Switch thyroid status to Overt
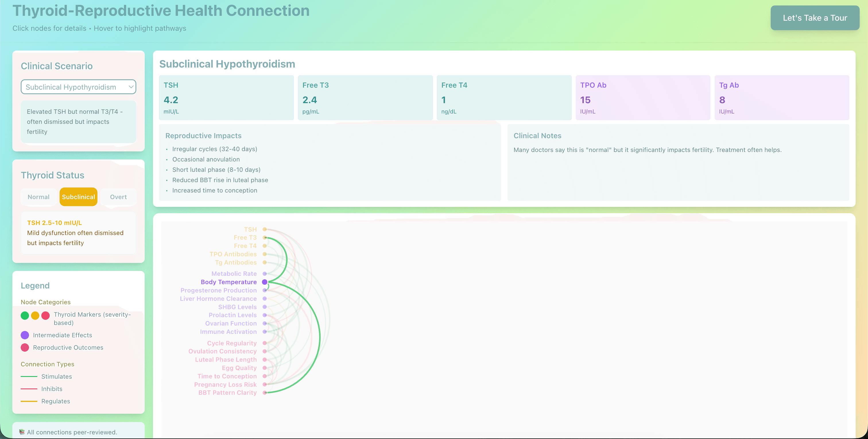The image size is (868, 439). (x=118, y=197)
